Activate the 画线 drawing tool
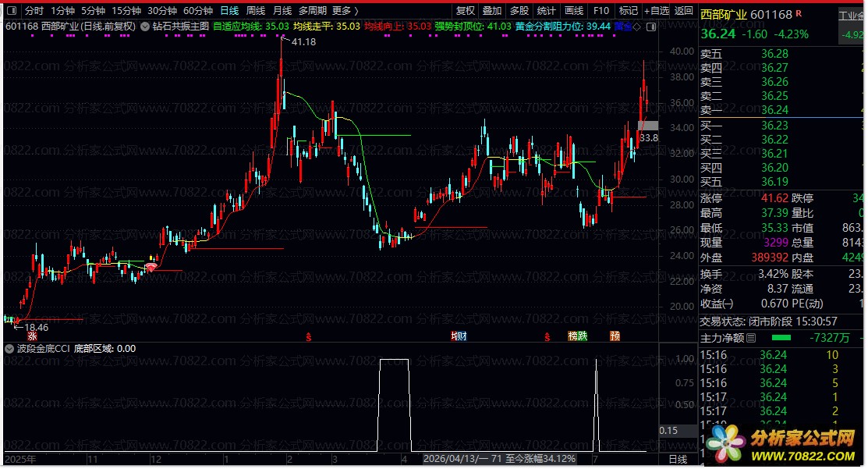Viewport: 868px width, 469px height. click(574, 10)
